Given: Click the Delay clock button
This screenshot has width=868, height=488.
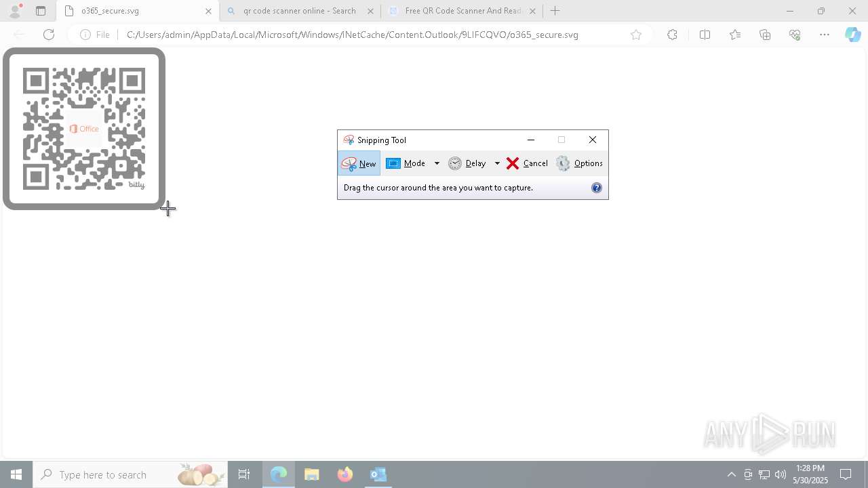Looking at the screenshot, I should (467, 163).
